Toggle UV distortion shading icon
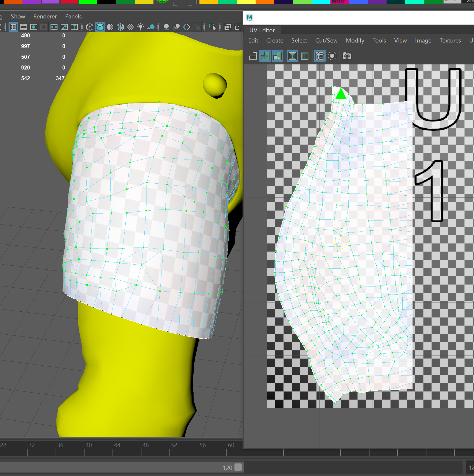This screenshot has width=474, height=476. point(278,56)
